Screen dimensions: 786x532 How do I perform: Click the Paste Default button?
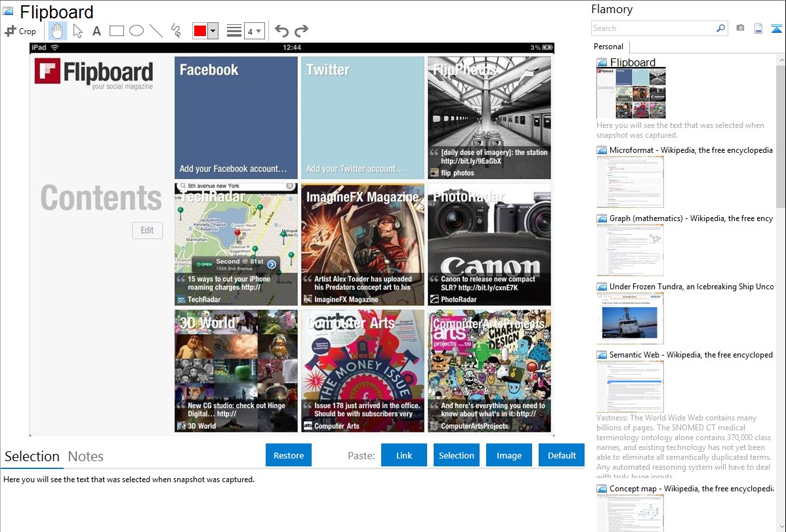(x=562, y=455)
